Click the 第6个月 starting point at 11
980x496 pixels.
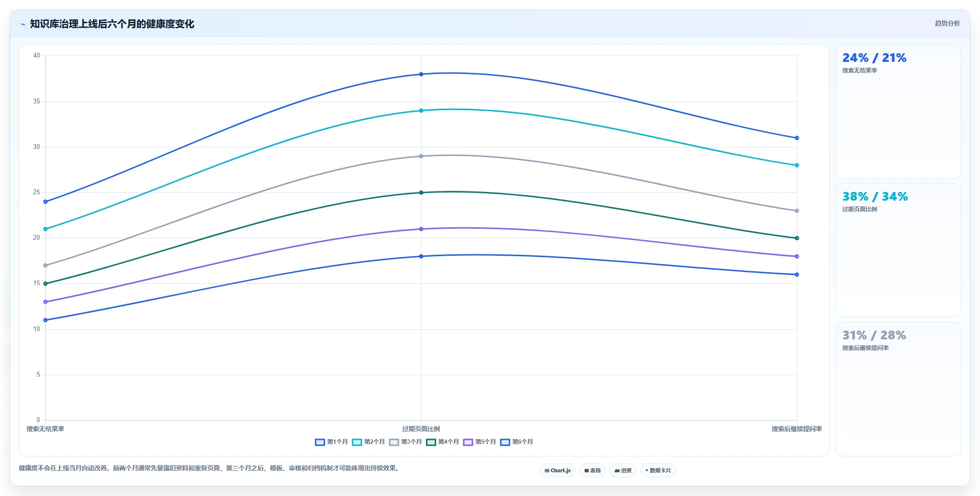(45, 320)
